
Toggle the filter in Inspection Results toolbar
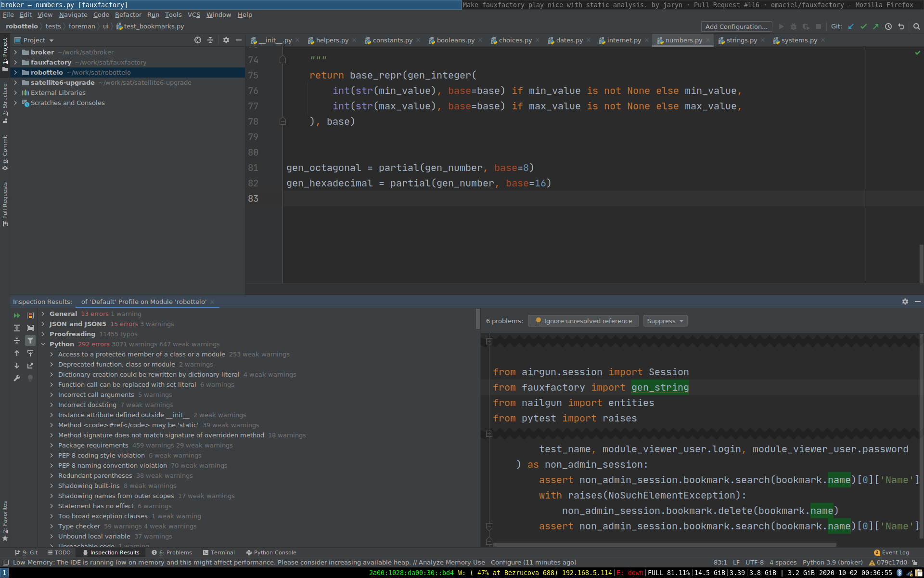pyautogui.click(x=30, y=341)
